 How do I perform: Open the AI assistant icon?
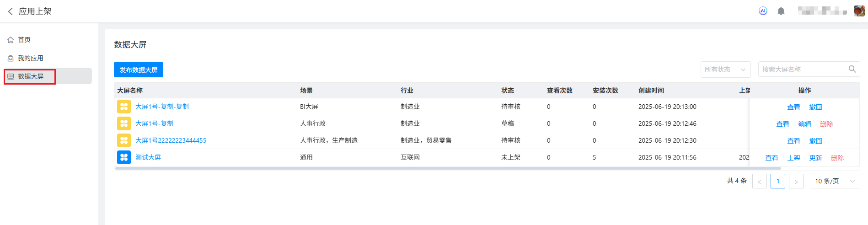(763, 11)
